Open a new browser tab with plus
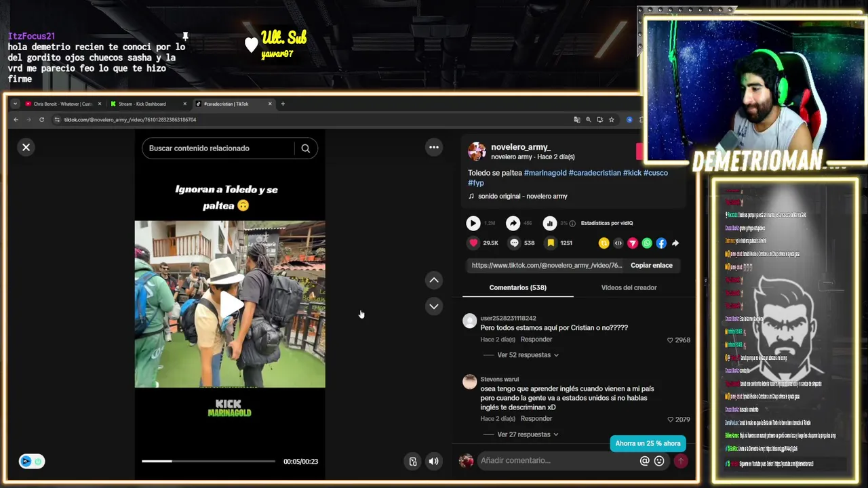868x488 pixels. point(283,104)
